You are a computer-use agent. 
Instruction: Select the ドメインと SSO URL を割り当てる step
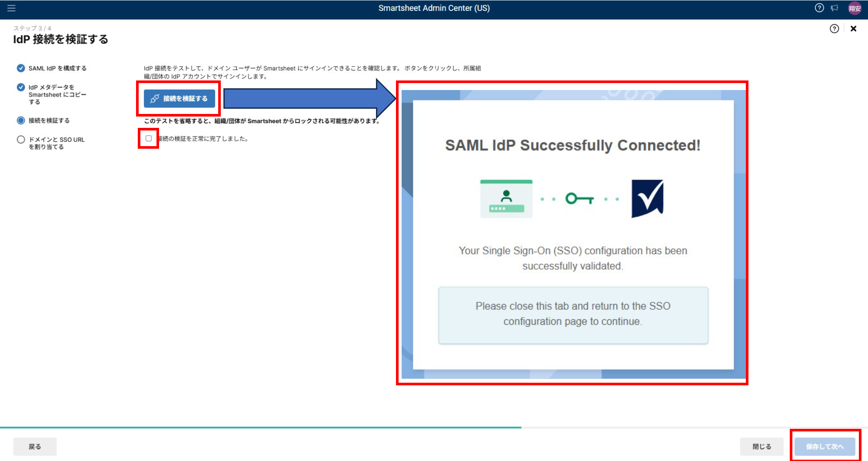(x=51, y=143)
